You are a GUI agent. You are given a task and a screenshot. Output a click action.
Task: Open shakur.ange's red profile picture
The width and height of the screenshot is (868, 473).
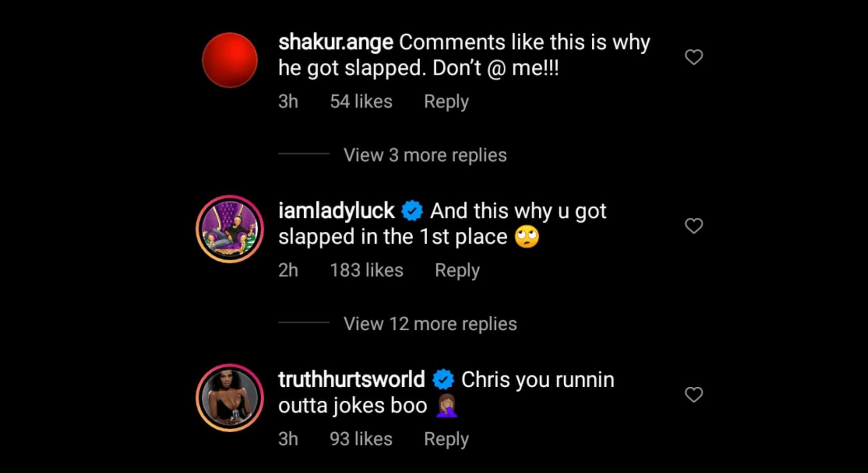[x=230, y=60]
